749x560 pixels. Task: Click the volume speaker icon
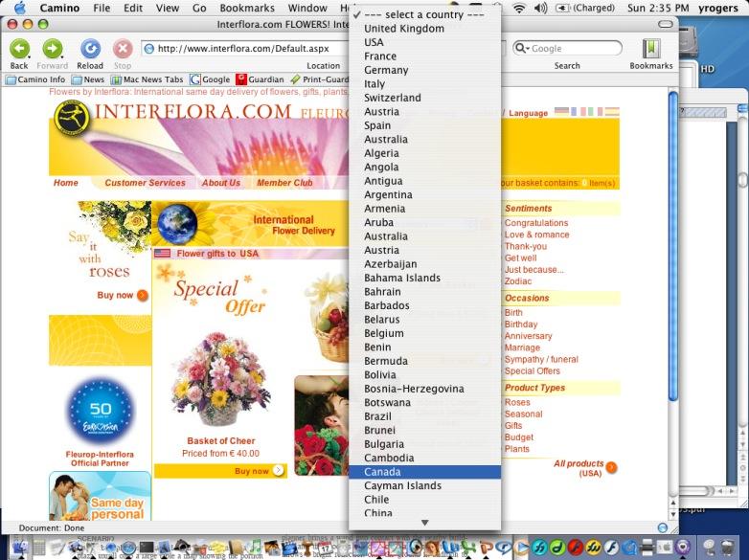click(x=540, y=8)
